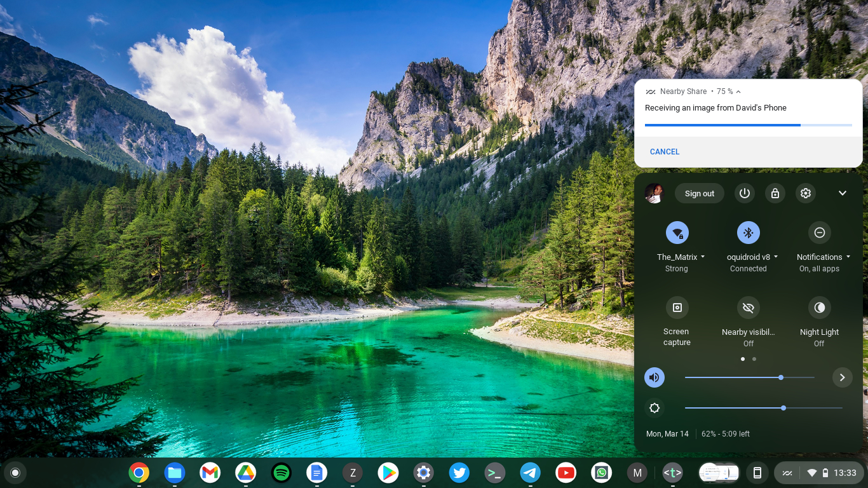Viewport: 868px width, 488px height.
Task: Launch the Terminal app from the shelf
Action: click(x=495, y=473)
